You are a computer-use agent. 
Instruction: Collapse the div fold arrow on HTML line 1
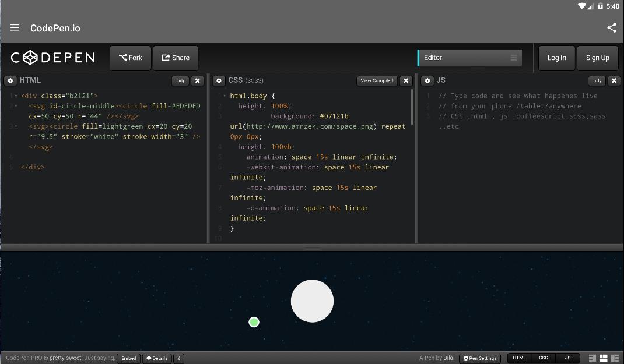(16, 96)
